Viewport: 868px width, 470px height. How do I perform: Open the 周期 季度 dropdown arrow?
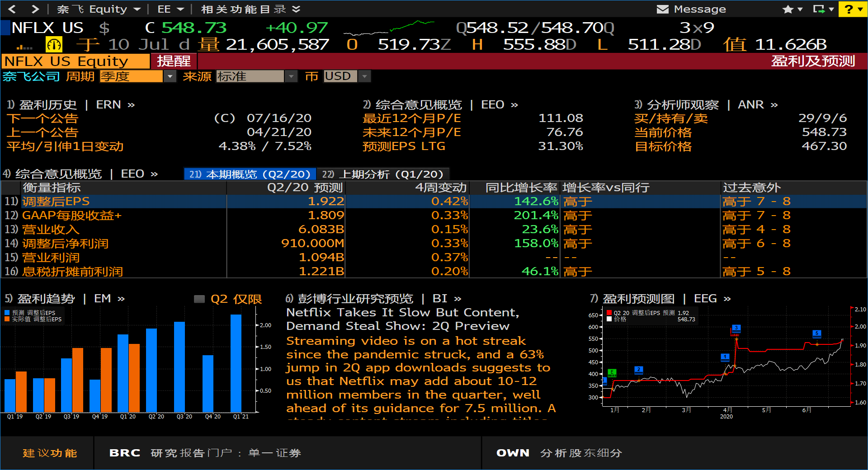point(170,76)
